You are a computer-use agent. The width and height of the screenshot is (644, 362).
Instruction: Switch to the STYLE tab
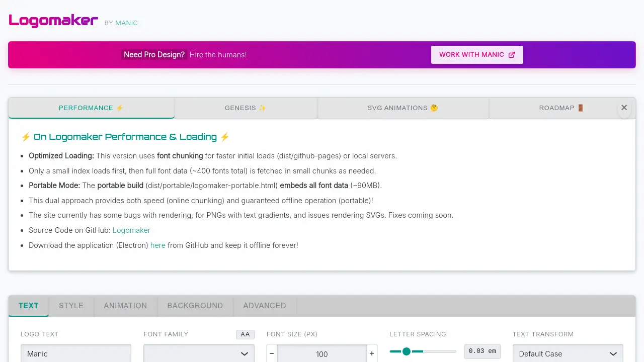[71, 306]
